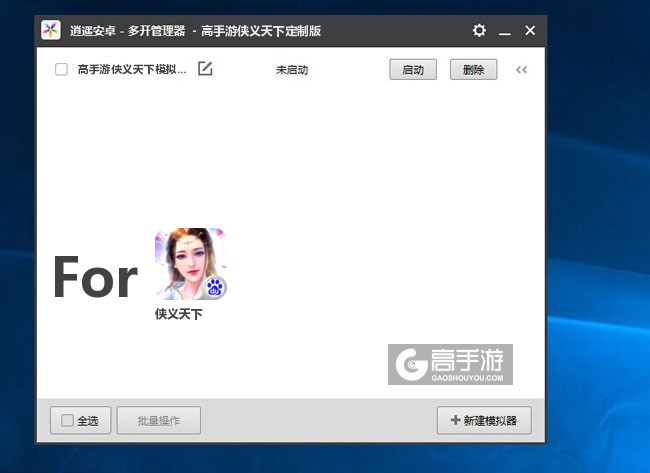Click emulator name 高手游侠义天下模拟...
This screenshot has height=473, width=650.
tap(132, 69)
